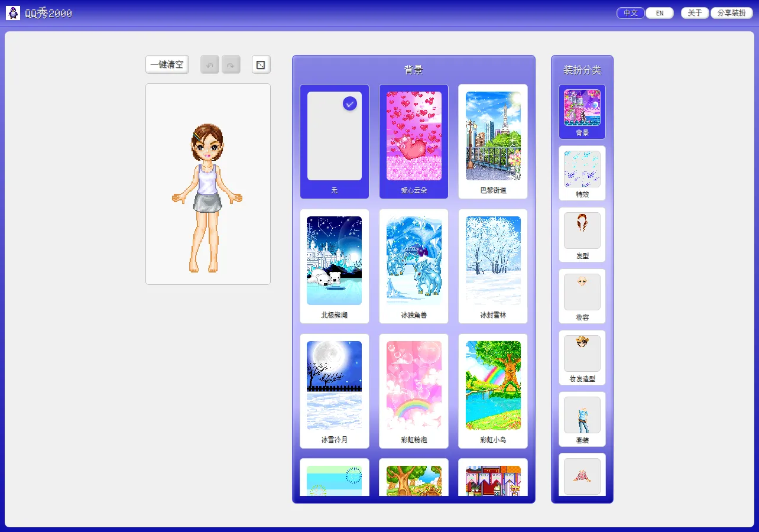
Task: Switch language to 中文
Action: click(x=631, y=13)
